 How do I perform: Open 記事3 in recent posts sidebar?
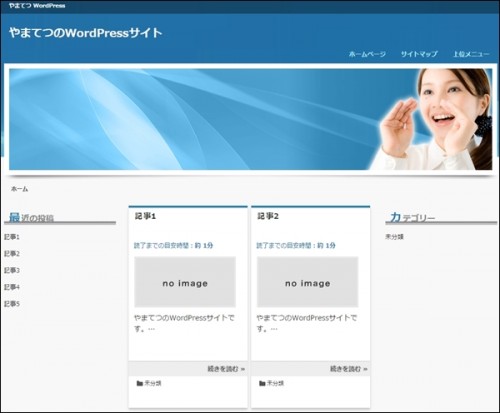click(12, 270)
